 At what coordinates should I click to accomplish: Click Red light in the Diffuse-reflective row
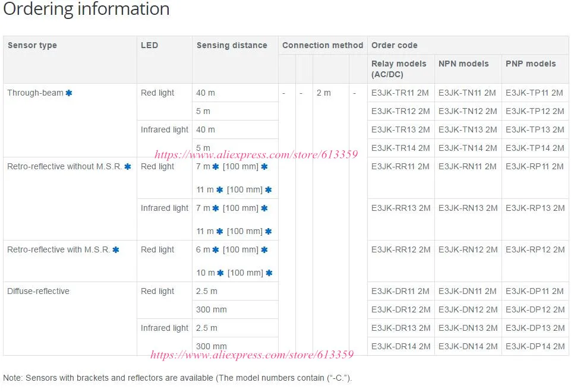coord(157,292)
